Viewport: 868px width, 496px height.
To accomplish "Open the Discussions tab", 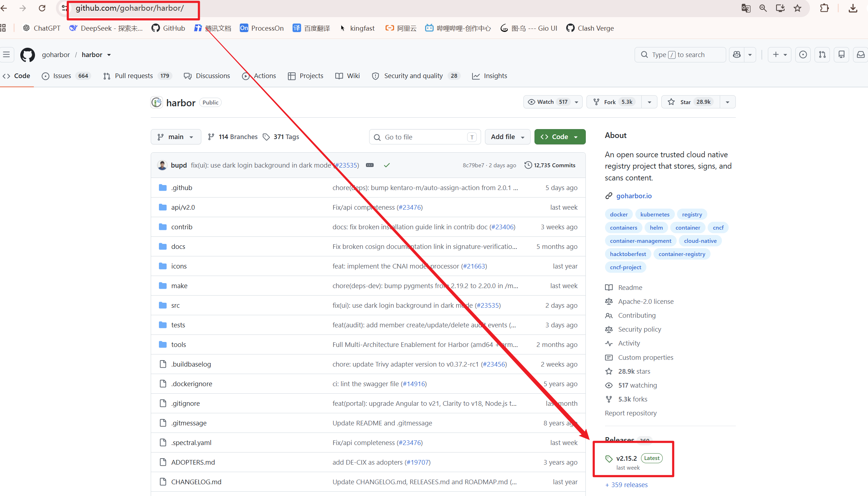I will coord(207,76).
